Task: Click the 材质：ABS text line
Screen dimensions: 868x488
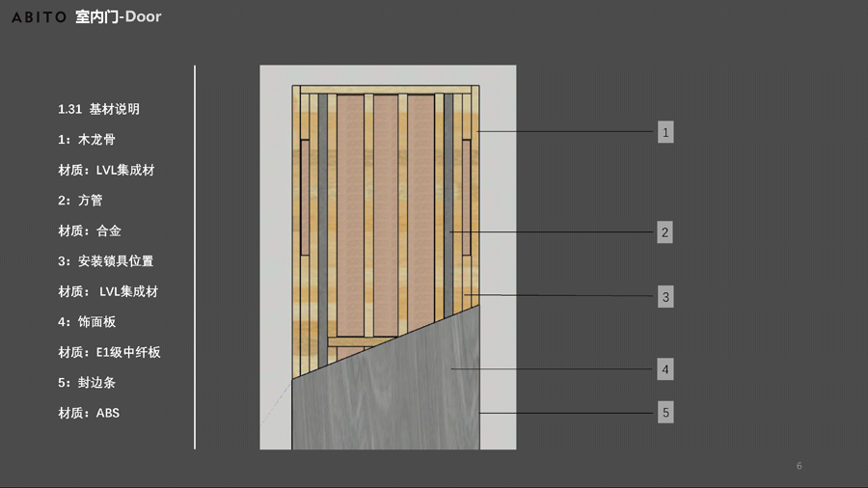Action: 89,414
